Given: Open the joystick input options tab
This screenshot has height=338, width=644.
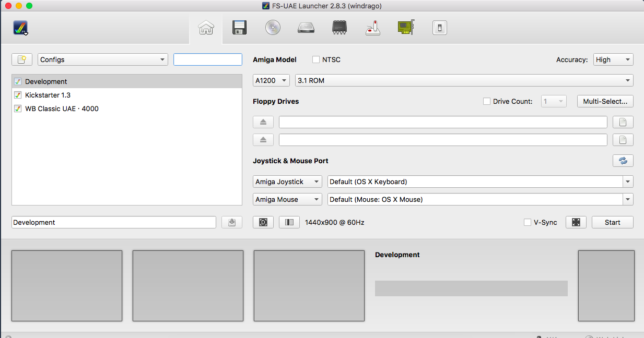Looking at the screenshot, I should [x=372, y=28].
